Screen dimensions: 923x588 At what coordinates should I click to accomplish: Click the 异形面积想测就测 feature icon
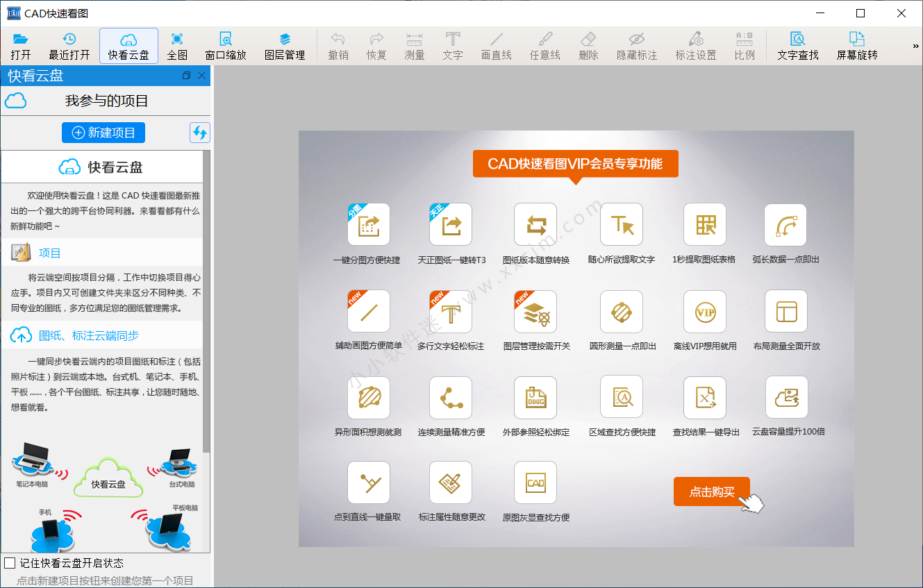[x=369, y=398]
